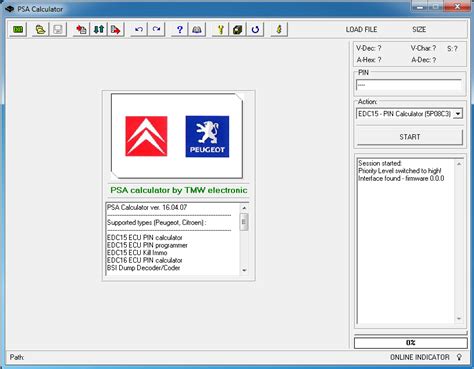Screen dimensions: 474x369
Task: Click 'Priority Level switched to high!' log line
Action: tap(400, 171)
